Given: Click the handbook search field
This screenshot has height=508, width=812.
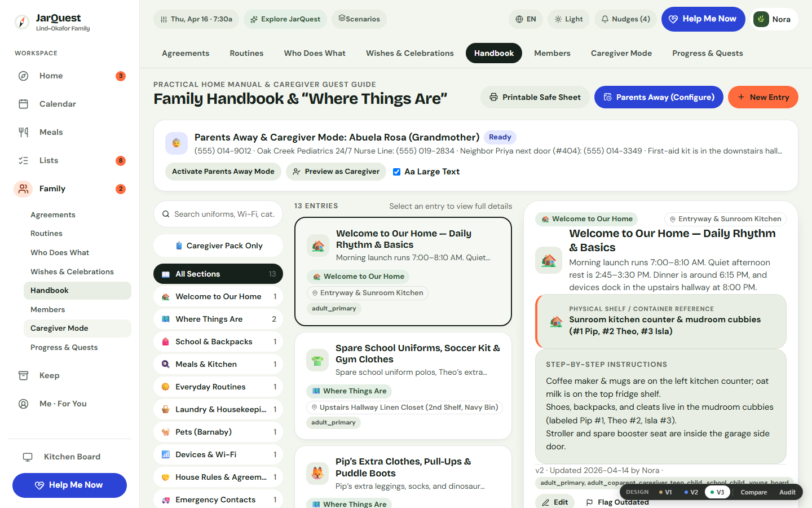Looking at the screenshot, I should coord(218,214).
